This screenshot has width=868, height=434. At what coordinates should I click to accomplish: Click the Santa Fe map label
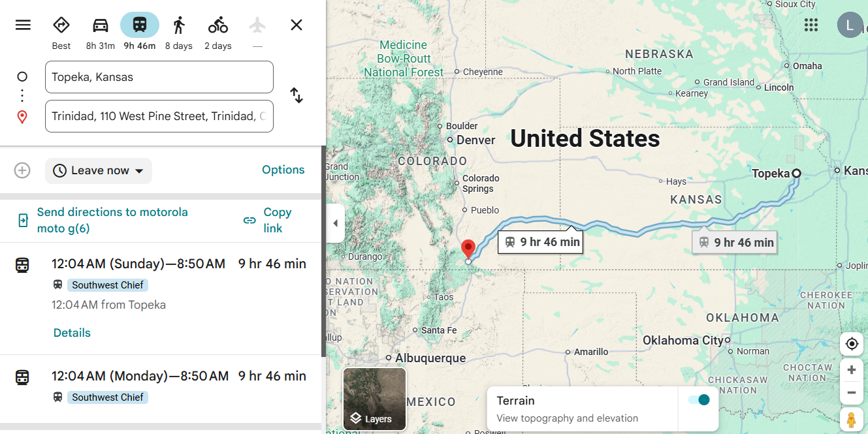[439, 330]
